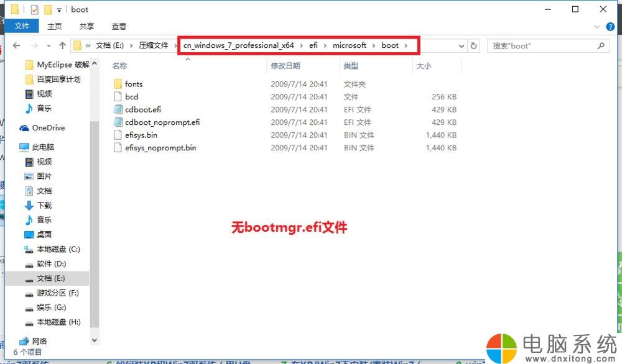
Task: Select the cdboot.efi file icon
Action: 118,109
